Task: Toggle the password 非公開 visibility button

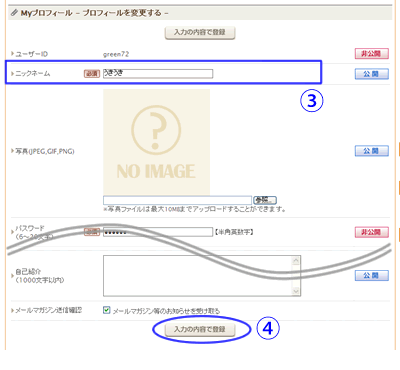Action: click(372, 232)
